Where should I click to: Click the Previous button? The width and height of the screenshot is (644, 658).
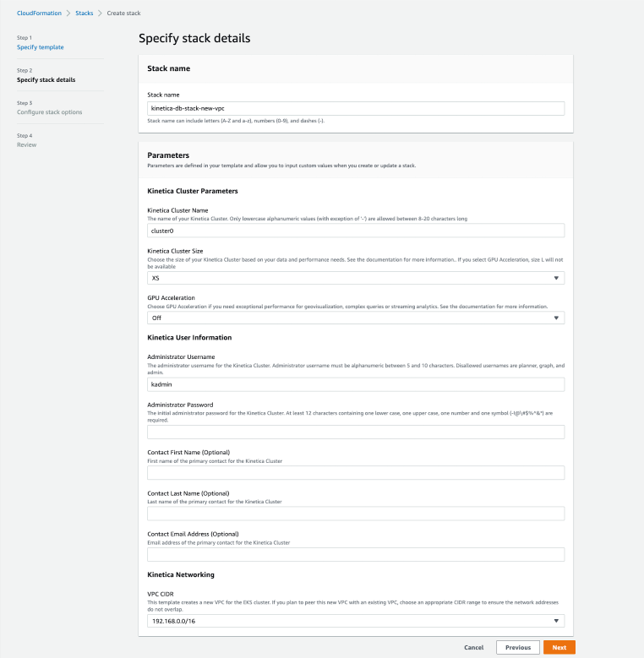pyautogui.click(x=517, y=648)
